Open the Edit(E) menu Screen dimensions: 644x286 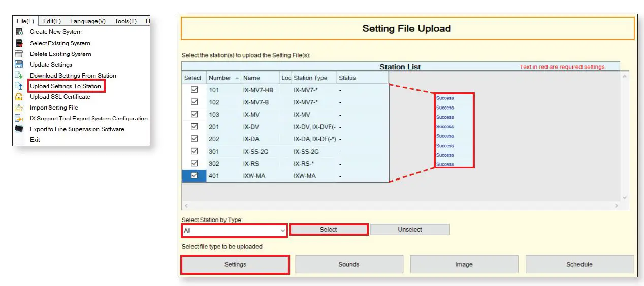point(52,21)
